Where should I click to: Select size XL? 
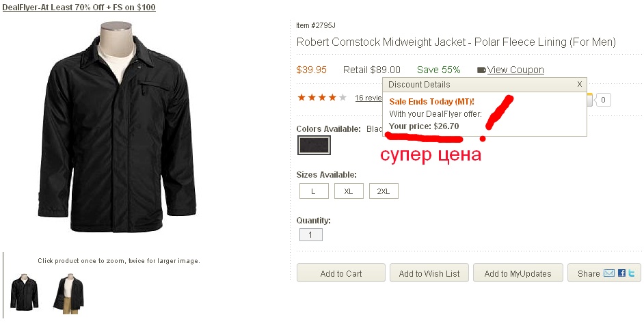coord(349,191)
